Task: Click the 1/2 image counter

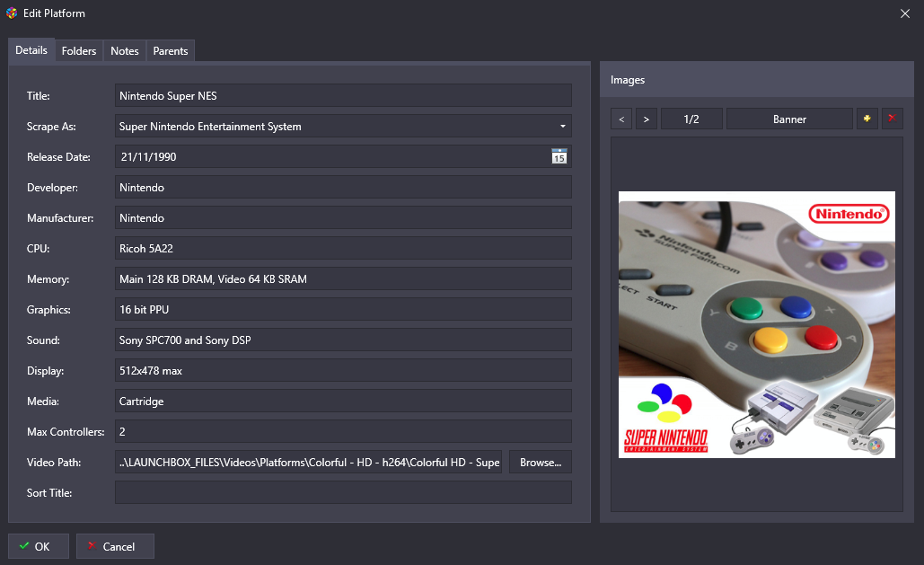Action: (x=691, y=119)
